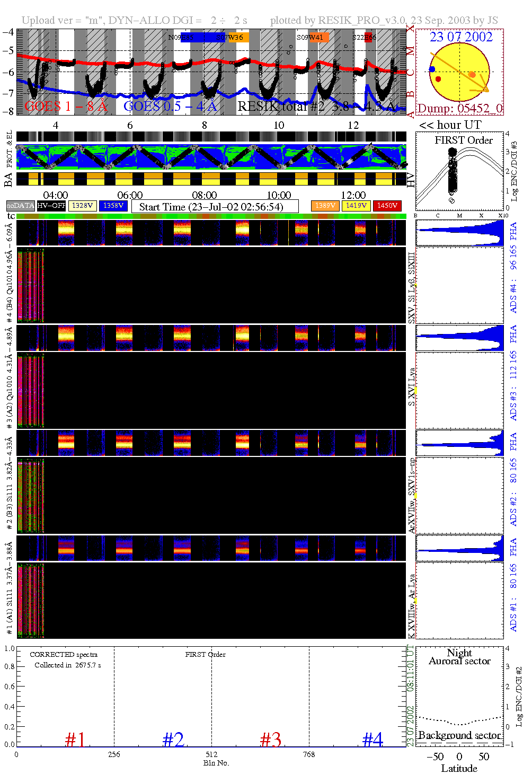Click the '<< hour UT' axis label
Screen dimensions: 532x783
point(450,125)
